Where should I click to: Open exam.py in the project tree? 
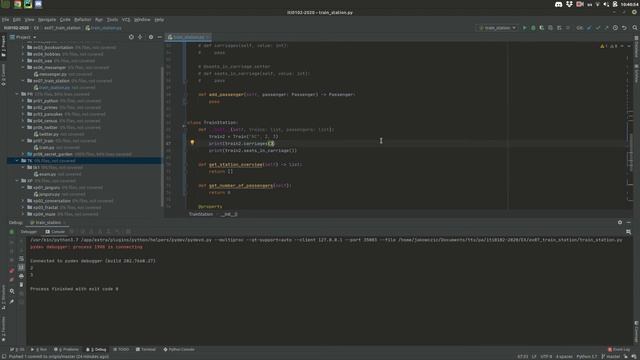tap(47, 174)
